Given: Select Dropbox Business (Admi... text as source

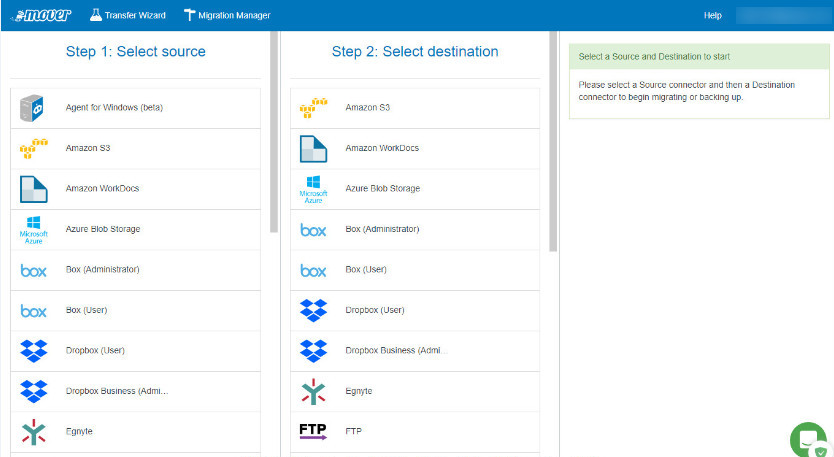Looking at the screenshot, I should tap(117, 390).
